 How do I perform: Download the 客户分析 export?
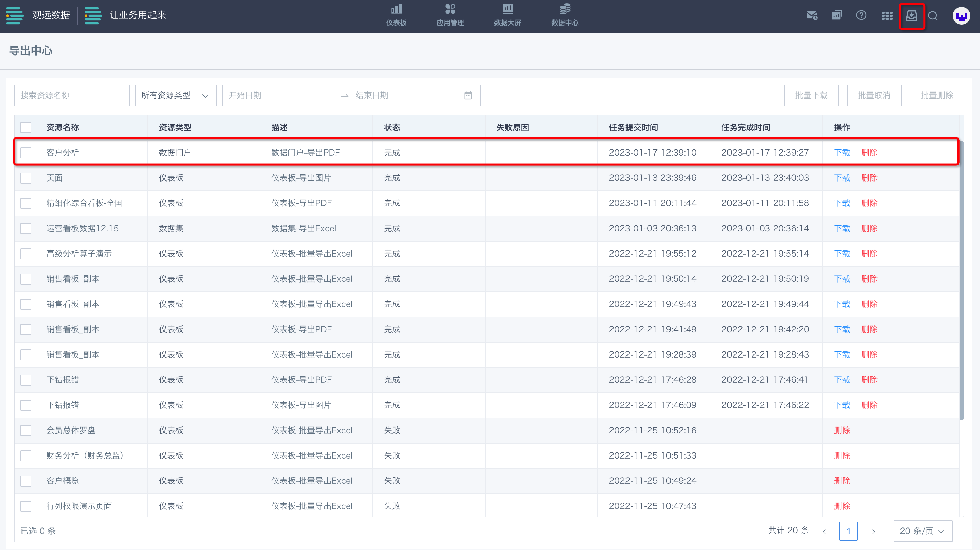(x=842, y=153)
